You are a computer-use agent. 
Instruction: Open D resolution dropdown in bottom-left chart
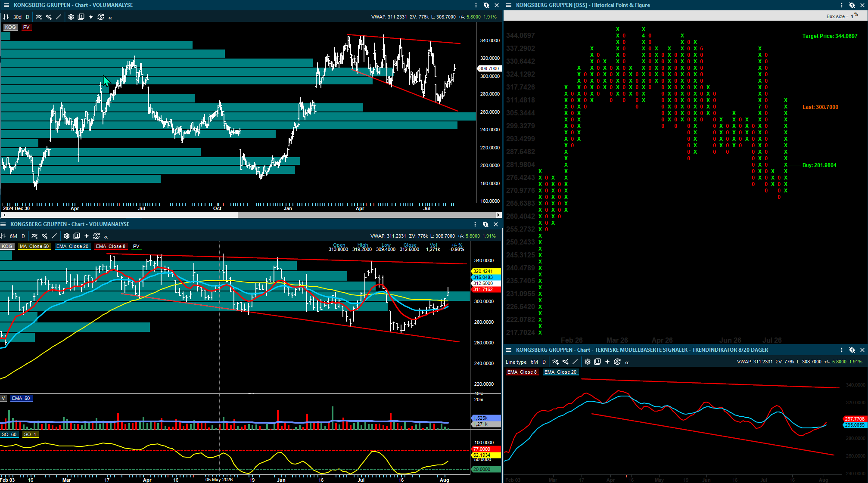[23, 236]
